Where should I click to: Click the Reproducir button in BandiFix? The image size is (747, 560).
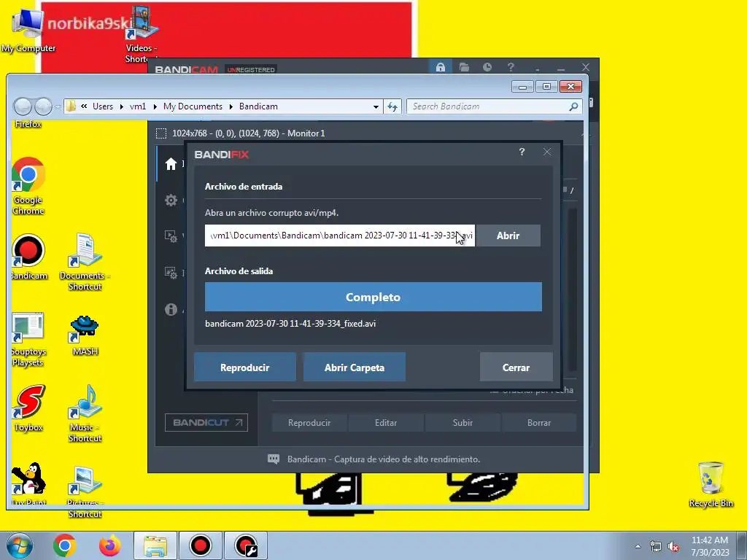[245, 367]
